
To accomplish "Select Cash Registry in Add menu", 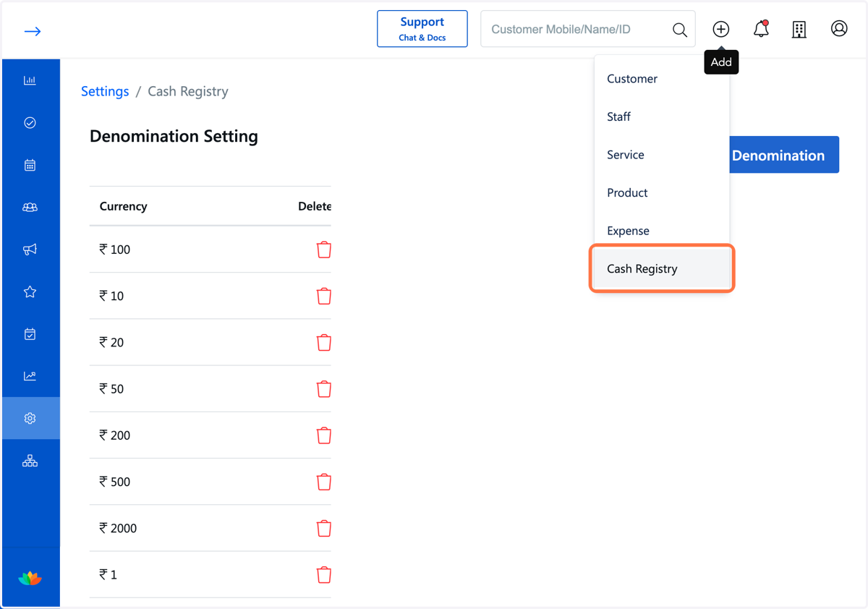I will tap(662, 268).
